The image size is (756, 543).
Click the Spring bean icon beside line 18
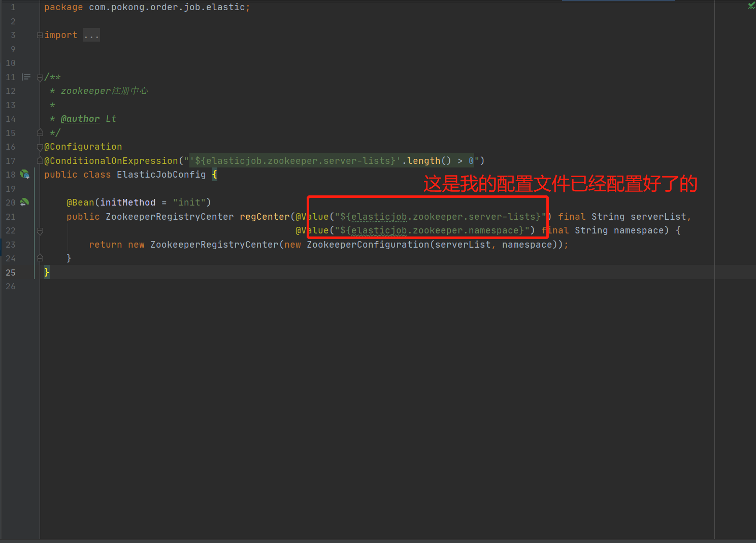[x=24, y=174]
